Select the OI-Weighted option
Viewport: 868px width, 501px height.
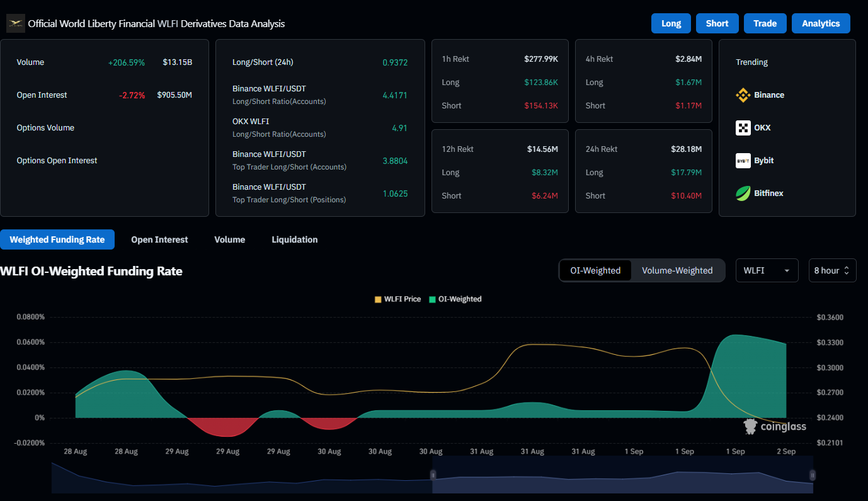(x=595, y=270)
